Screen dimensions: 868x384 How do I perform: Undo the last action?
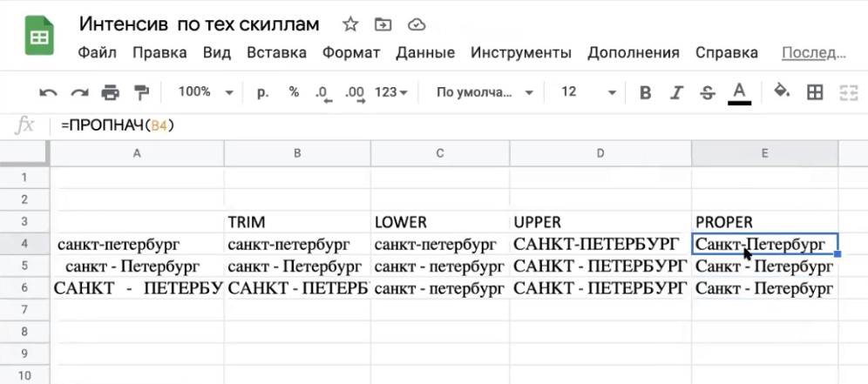(x=48, y=93)
